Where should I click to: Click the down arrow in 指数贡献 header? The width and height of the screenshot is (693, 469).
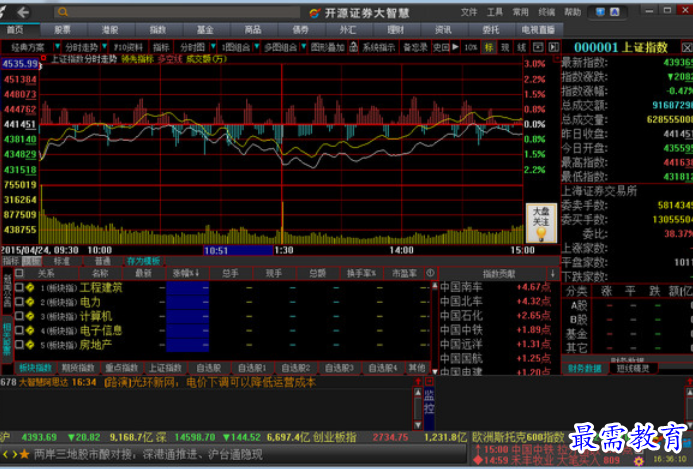pos(553,274)
